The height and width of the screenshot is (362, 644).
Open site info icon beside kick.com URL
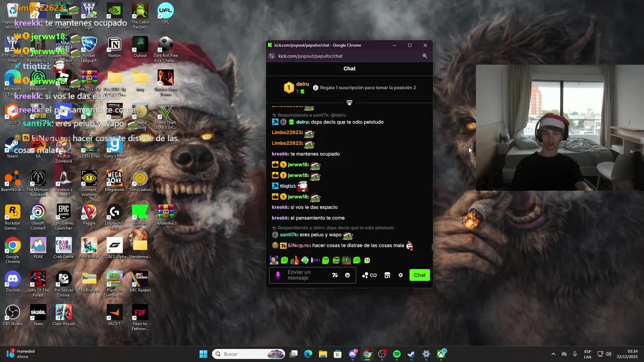coord(272,56)
